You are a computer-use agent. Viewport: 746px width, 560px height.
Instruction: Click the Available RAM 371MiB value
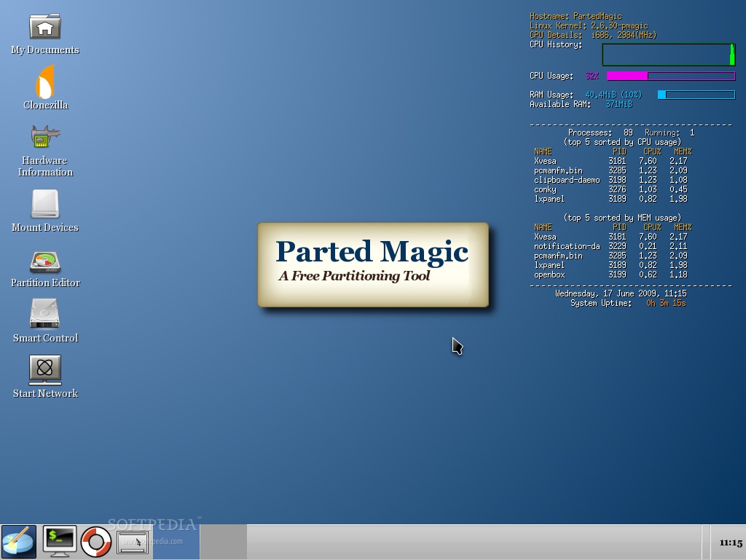pyautogui.click(x=619, y=104)
